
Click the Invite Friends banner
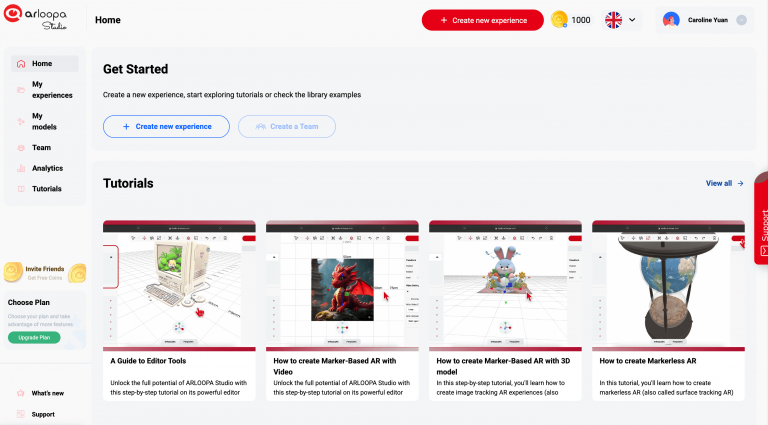click(44, 272)
